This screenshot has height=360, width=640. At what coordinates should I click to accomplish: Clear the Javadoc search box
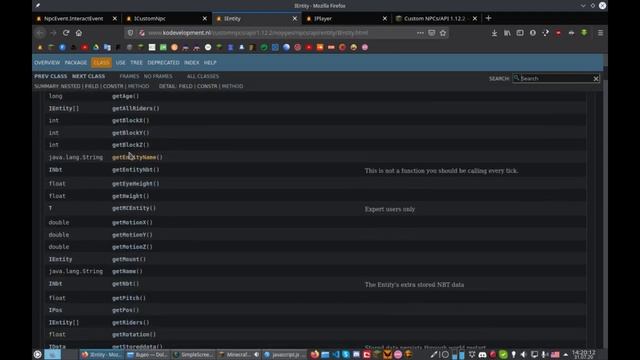(x=596, y=78)
